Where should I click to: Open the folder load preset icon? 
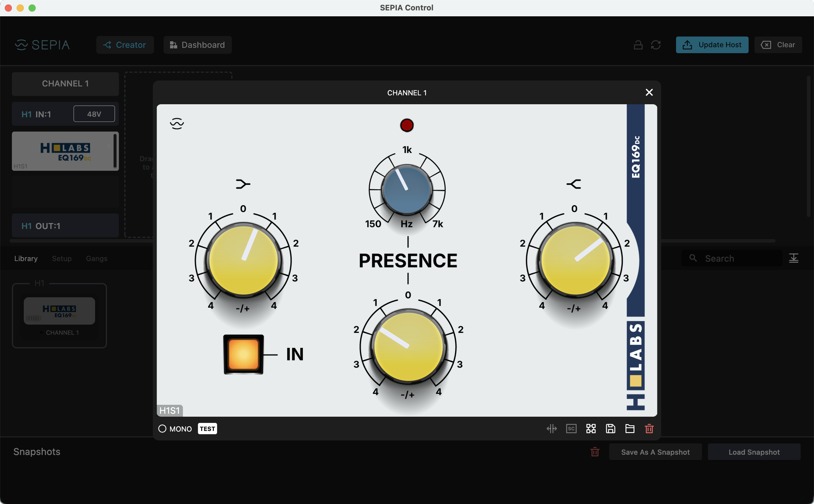click(x=629, y=429)
